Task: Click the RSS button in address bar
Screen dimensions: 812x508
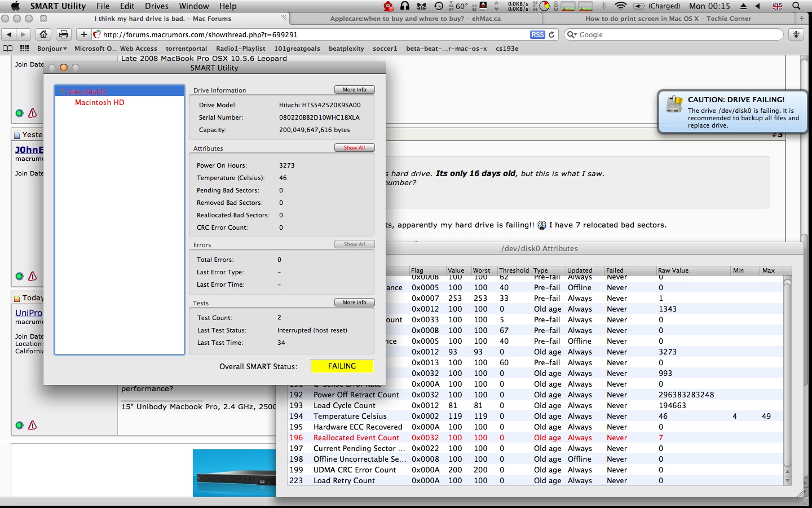Action: pos(537,34)
